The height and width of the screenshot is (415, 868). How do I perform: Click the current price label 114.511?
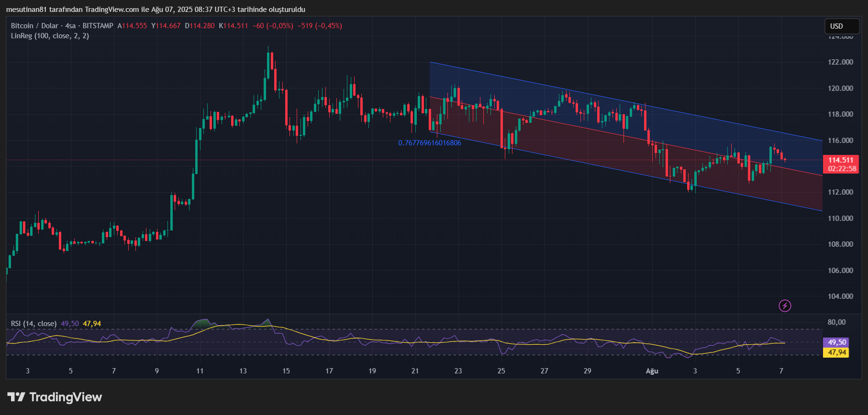[841, 160]
